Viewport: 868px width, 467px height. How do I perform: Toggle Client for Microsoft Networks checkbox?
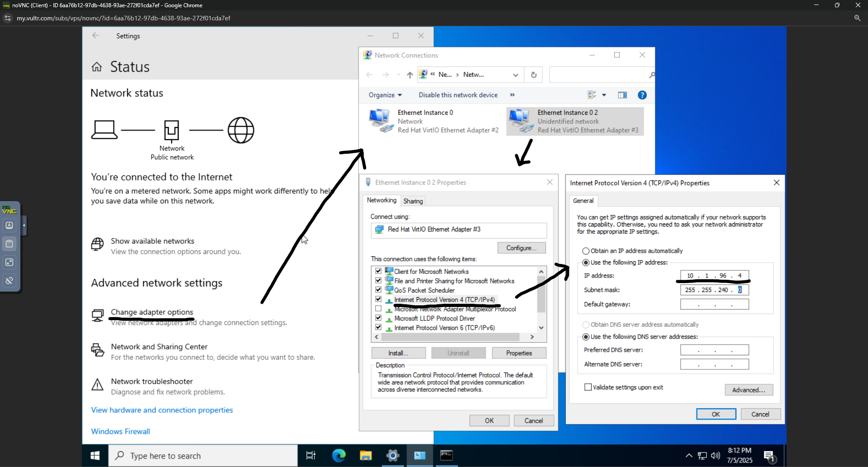coord(378,271)
